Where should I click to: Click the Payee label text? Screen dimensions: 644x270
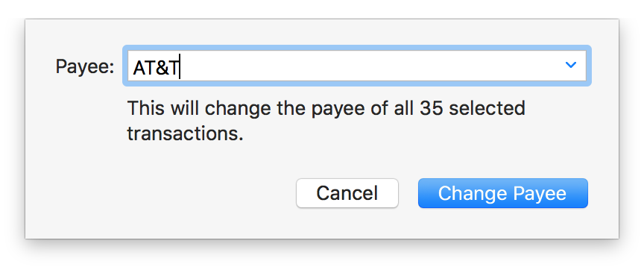point(85,66)
